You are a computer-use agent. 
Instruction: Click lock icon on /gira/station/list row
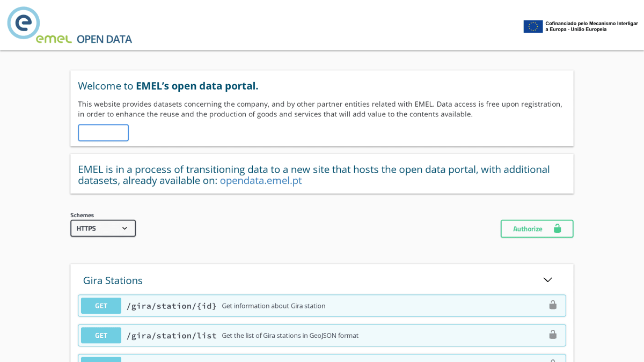coord(553,335)
